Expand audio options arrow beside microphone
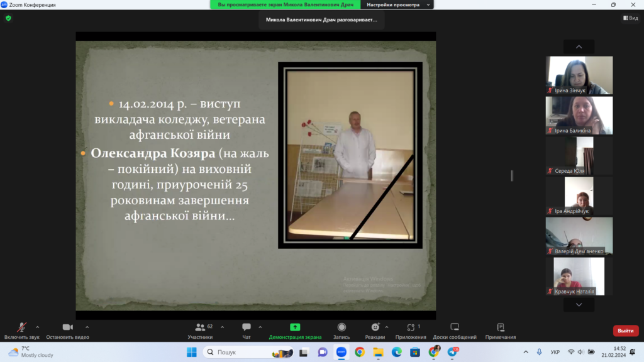This screenshot has height=362, width=644. click(x=37, y=327)
